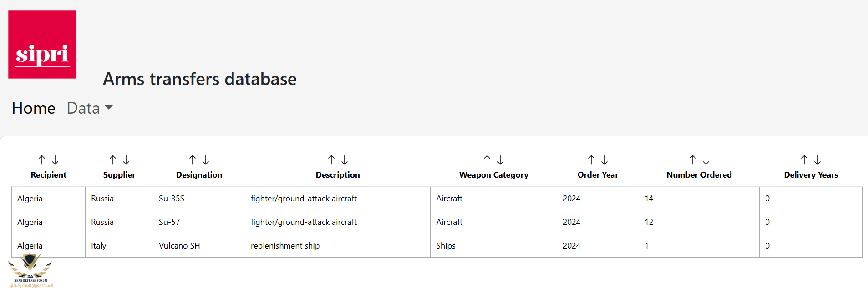Click the Arms transfers database title
The height and width of the screenshot is (289, 868).
(200, 79)
